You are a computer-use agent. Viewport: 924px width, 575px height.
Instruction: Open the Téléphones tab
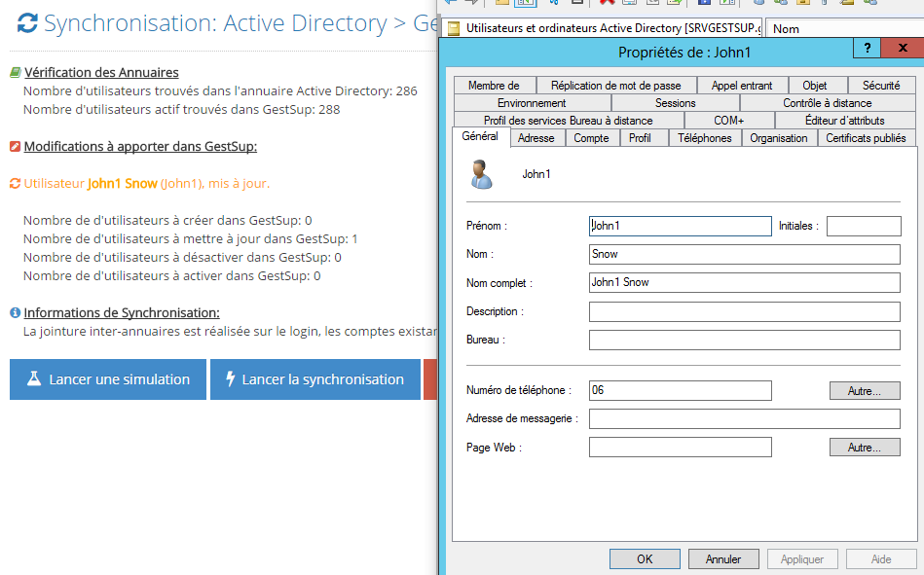click(705, 138)
